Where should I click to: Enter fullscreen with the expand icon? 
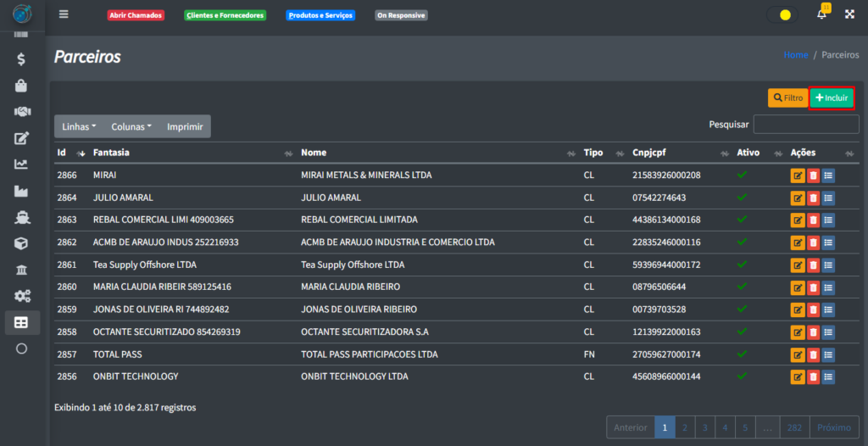click(849, 14)
